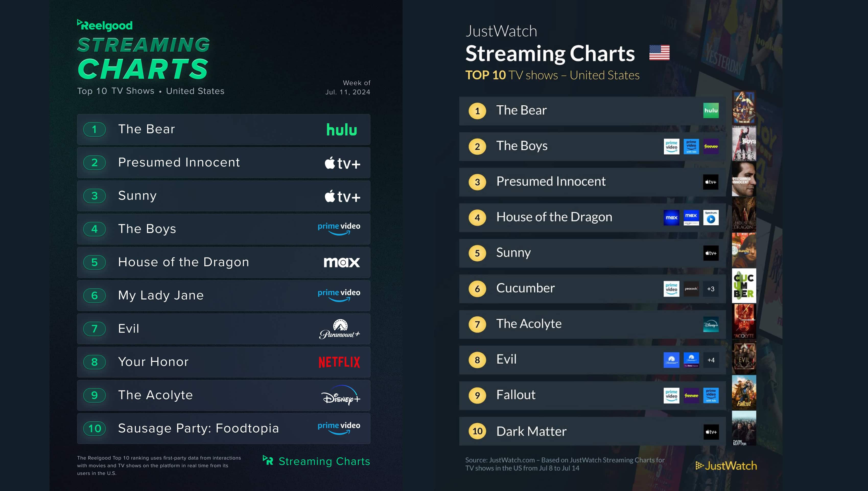Open the Fallout poster thumbnail

[744, 392]
